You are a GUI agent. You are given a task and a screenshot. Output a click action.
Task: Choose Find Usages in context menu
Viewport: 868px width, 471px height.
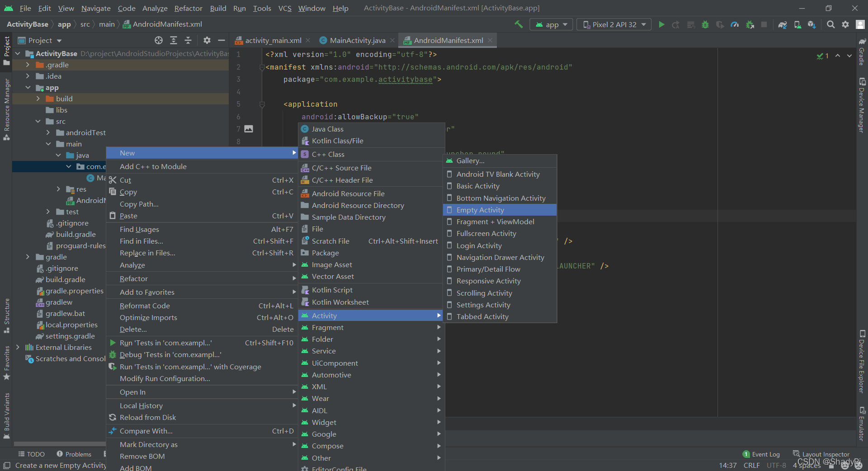pos(202,229)
